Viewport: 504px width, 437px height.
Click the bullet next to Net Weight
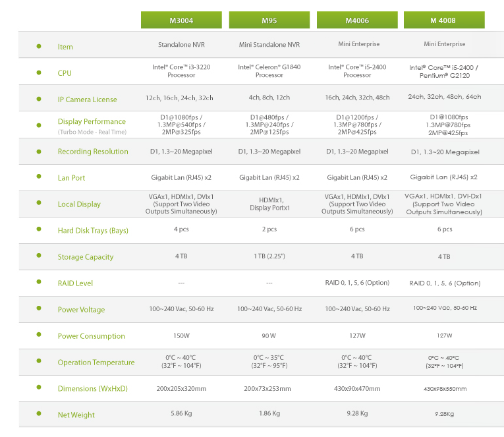click(39, 413)
